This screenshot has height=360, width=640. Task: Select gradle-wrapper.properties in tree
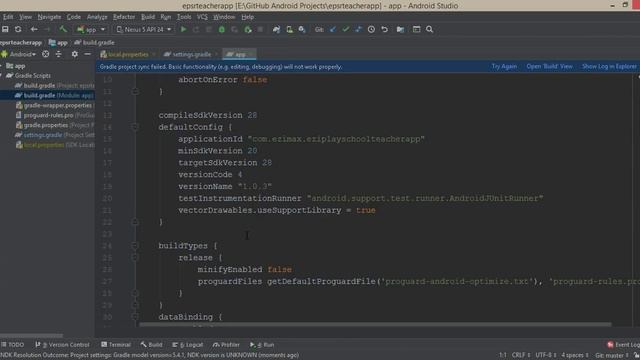(47, 105)
